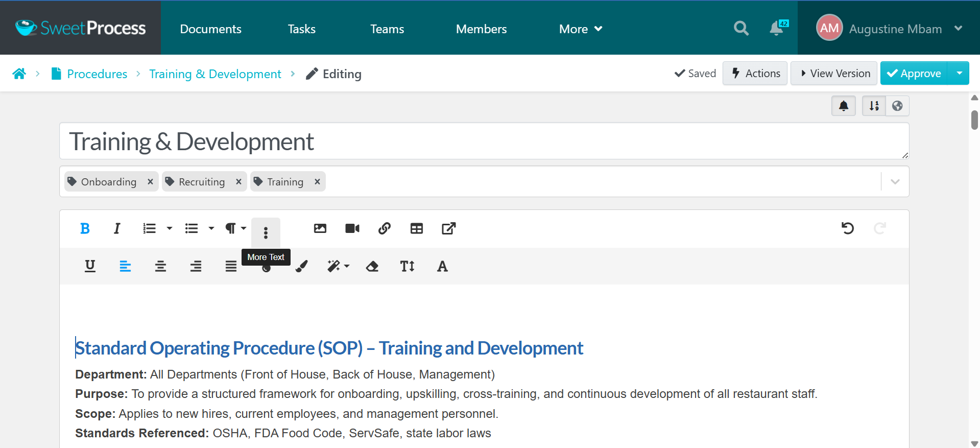
Task: Click the View Version button
Action: [834, 73]
